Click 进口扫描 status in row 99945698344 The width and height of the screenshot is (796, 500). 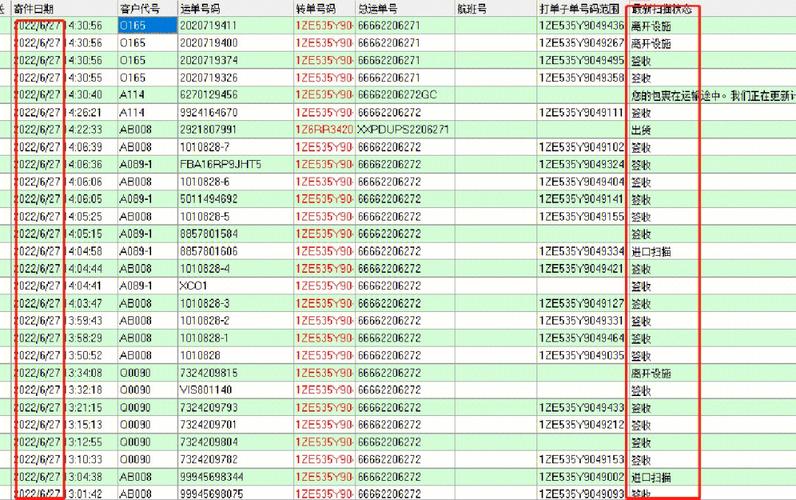pyautogui.click(x=651, y=477)
